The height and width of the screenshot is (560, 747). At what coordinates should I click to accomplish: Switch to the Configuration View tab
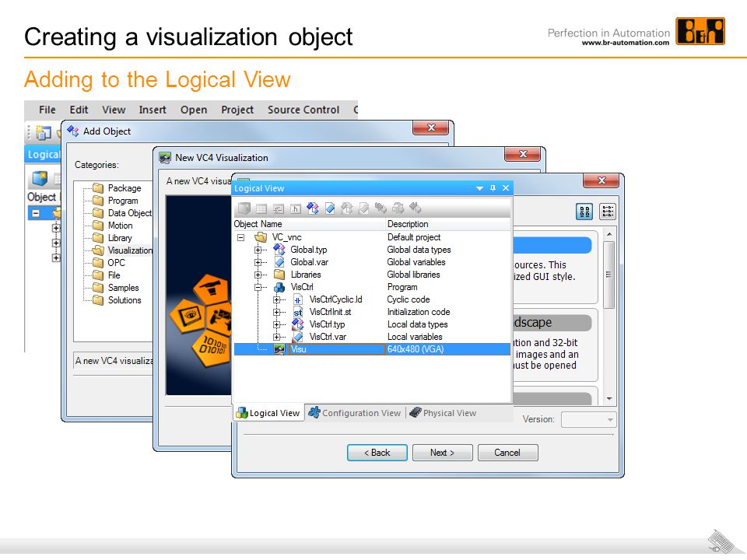tap(355, 414)
